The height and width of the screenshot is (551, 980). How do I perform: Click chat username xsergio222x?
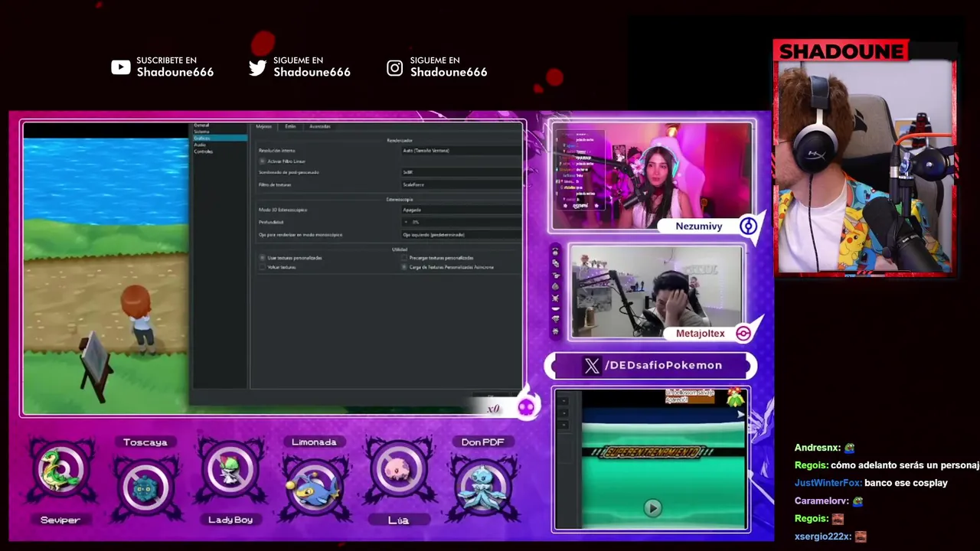click(x=822, y=536)
